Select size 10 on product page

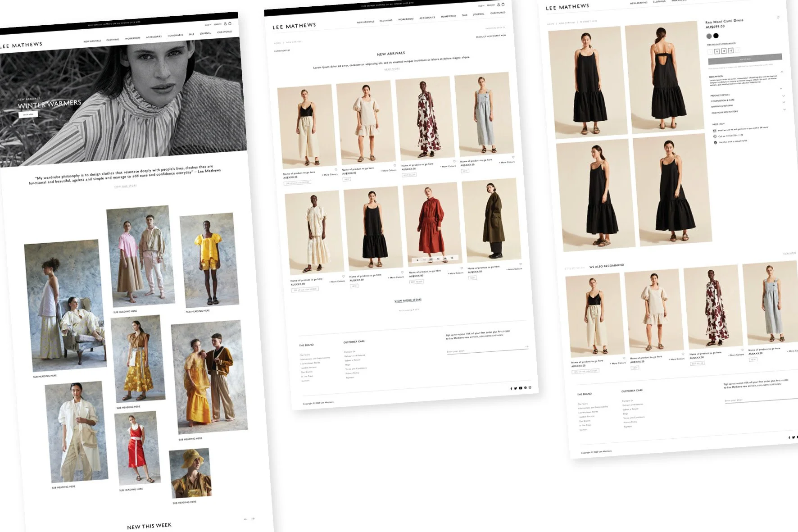724,51
